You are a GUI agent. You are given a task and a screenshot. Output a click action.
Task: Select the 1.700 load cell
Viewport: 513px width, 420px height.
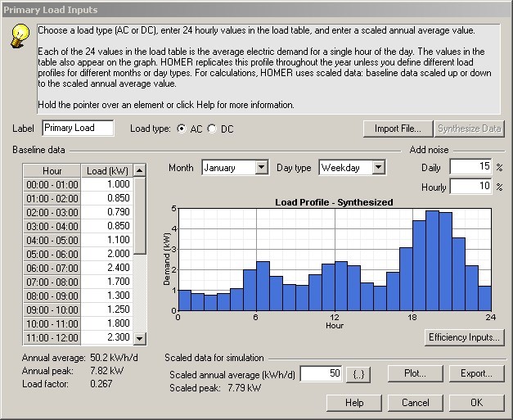click(x=107, y=282)
